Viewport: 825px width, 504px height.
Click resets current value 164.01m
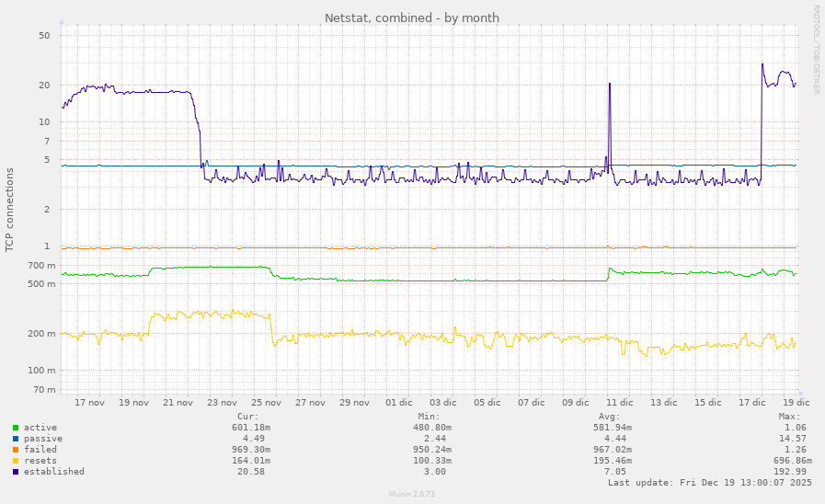tap(251, 461)
